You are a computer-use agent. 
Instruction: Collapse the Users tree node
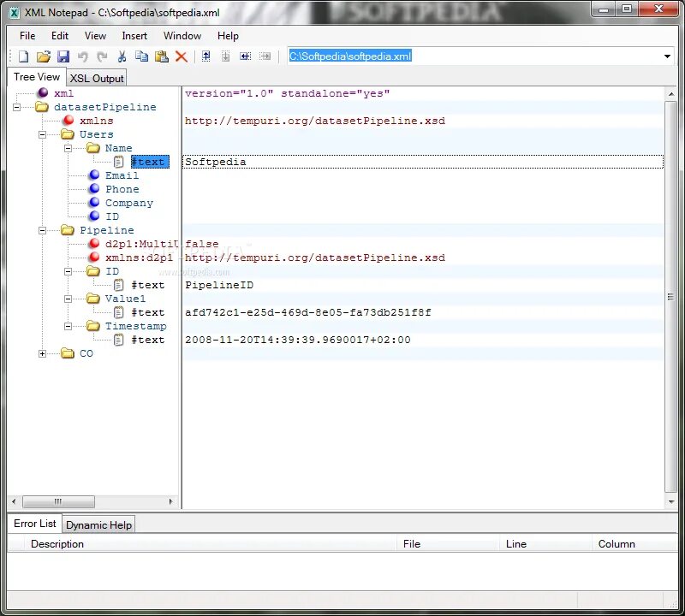click(x=42, y=134)
